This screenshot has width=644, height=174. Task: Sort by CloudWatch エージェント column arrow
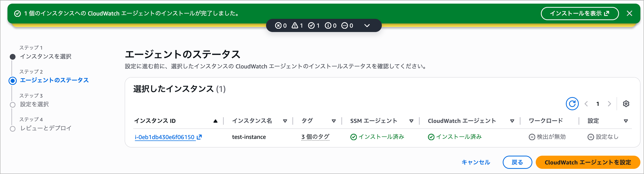click(x=512, y=121)
